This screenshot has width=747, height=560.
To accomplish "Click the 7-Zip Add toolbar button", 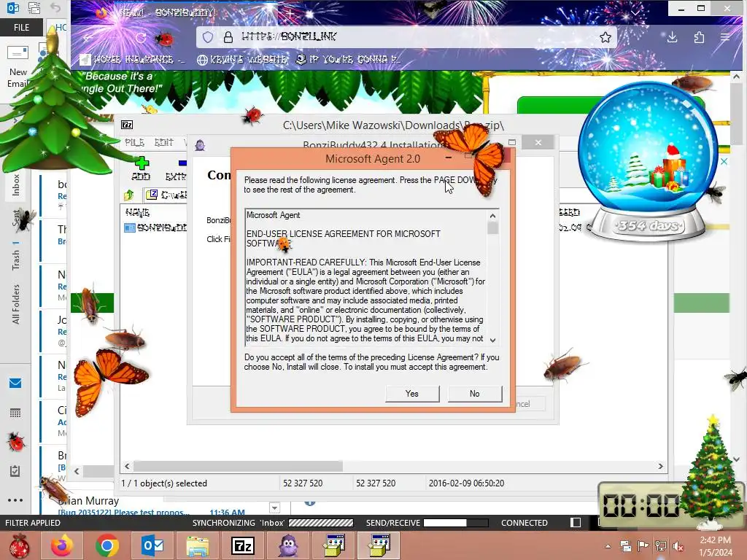I will pos(141,169).
